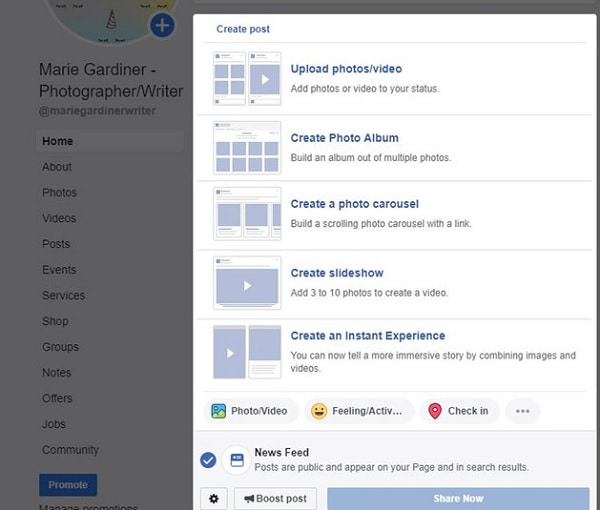
Task: Open the Shop section
Action: (55, 321)
